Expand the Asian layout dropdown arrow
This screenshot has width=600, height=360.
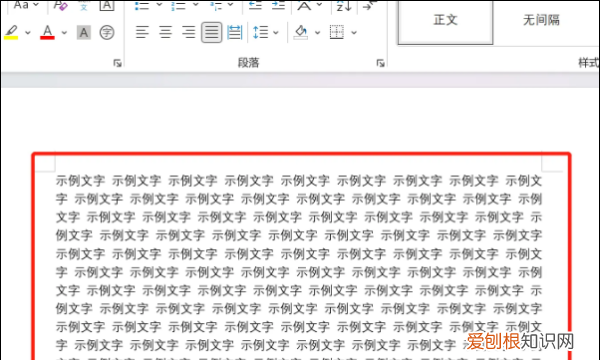click(320, 5)
